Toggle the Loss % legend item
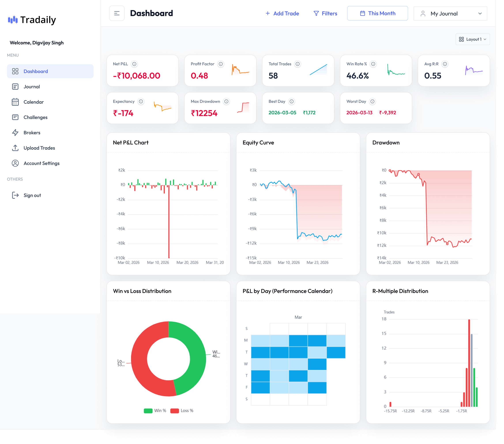Image resolution: width=504 pixels, height=444 pixels. 182,411
